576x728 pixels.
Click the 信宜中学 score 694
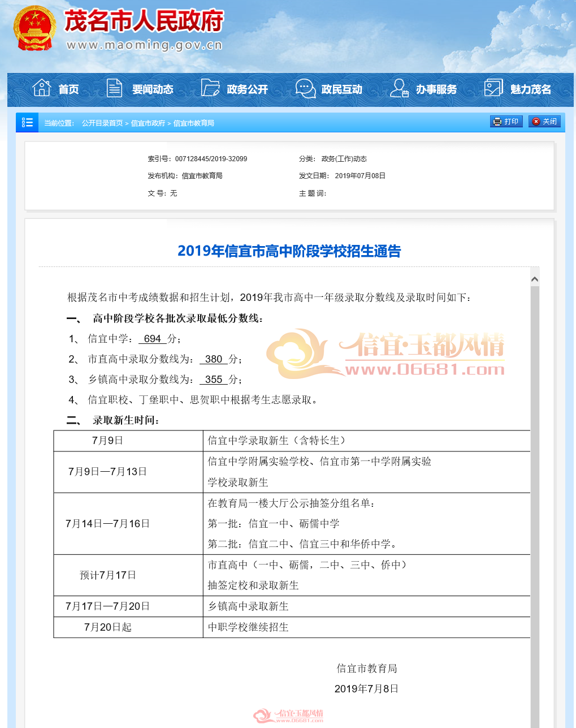coord(153,339)
